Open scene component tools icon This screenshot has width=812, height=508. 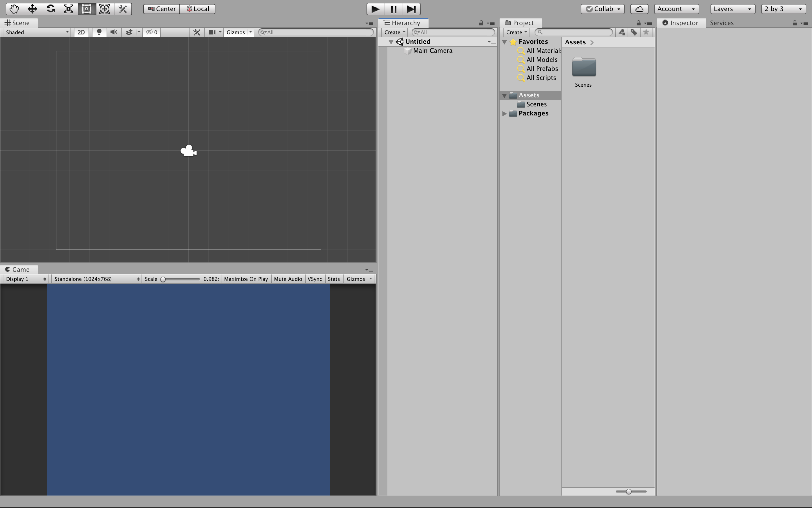[x=197, y=32]
